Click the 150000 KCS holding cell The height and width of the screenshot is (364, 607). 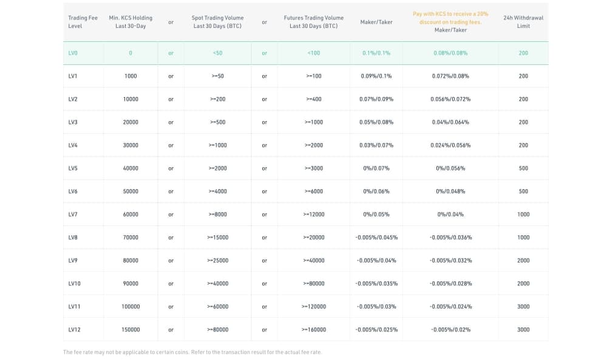(131, 329)
